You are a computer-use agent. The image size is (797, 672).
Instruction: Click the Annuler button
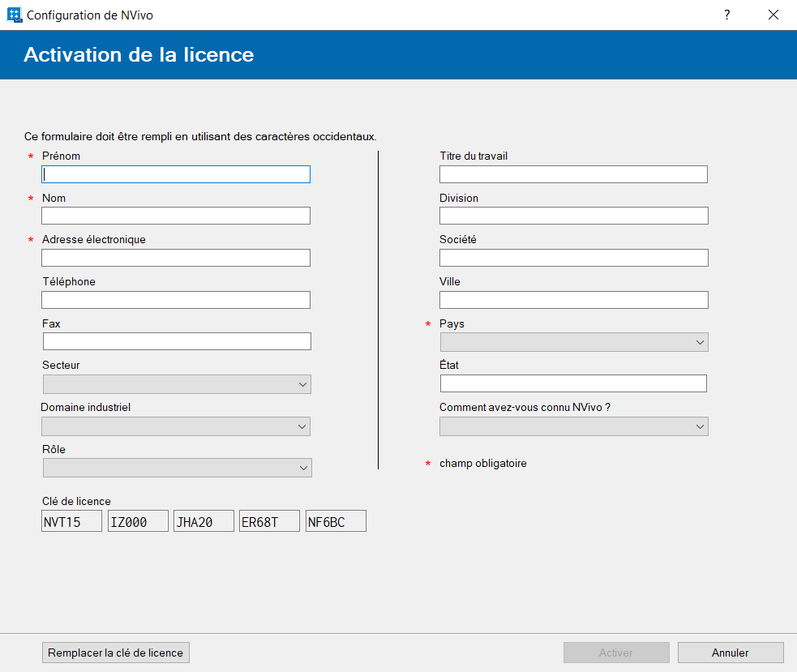click(731, 653)
